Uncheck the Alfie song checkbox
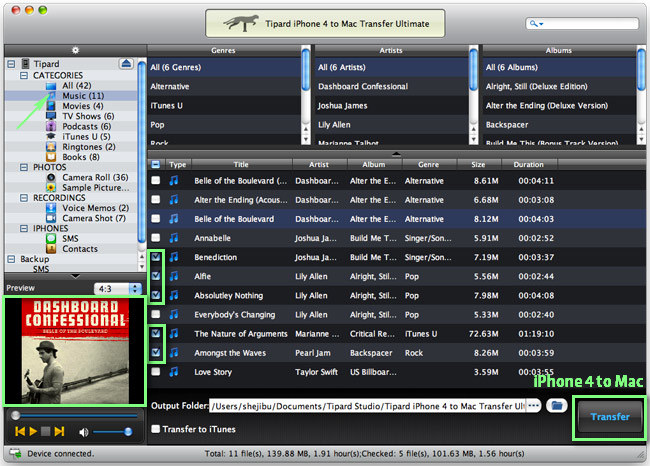This screenshot has width=650, height=466. pyautogui.click(x=155, y=276)
